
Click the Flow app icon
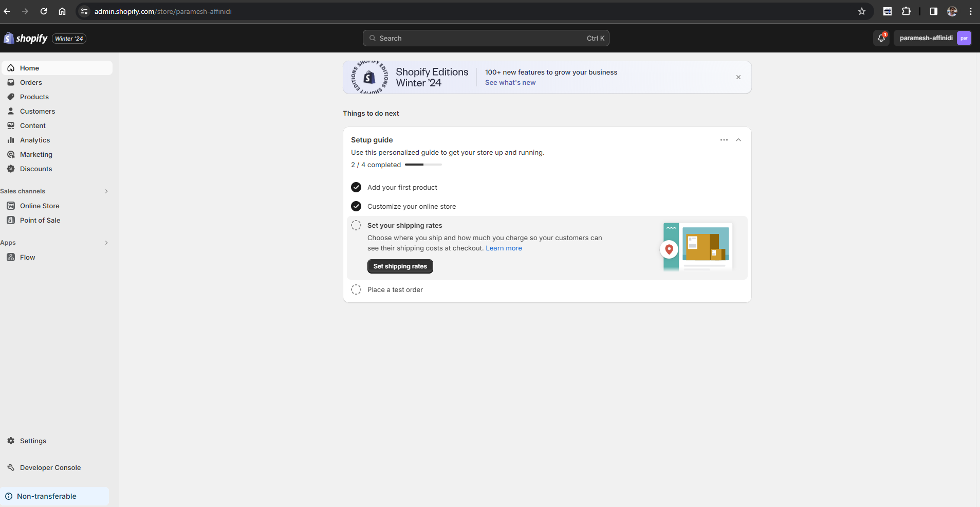[11, 257]
